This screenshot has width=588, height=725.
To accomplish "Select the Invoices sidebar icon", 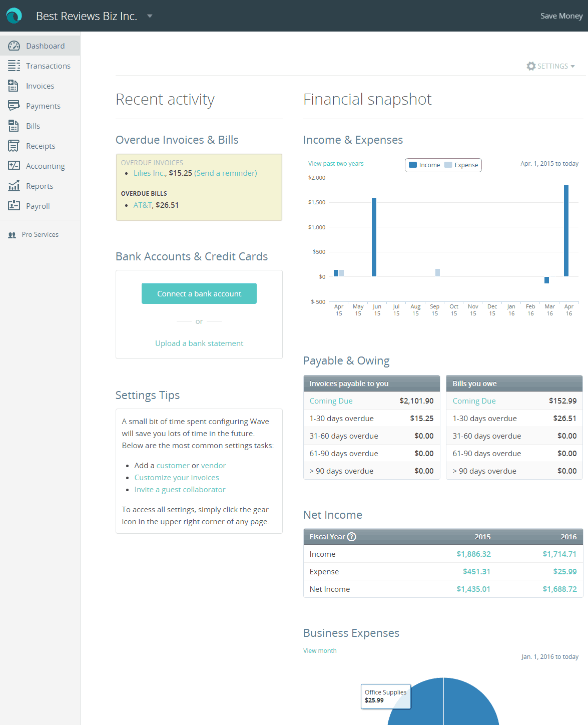I will pyautogui.click(x=13, y=86).
